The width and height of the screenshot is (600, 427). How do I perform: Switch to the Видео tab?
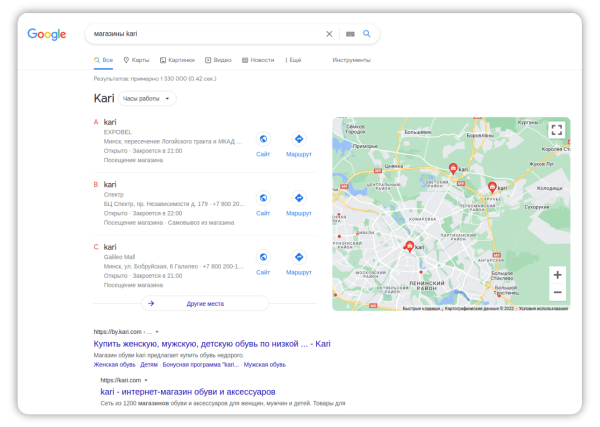coord(218,60)
